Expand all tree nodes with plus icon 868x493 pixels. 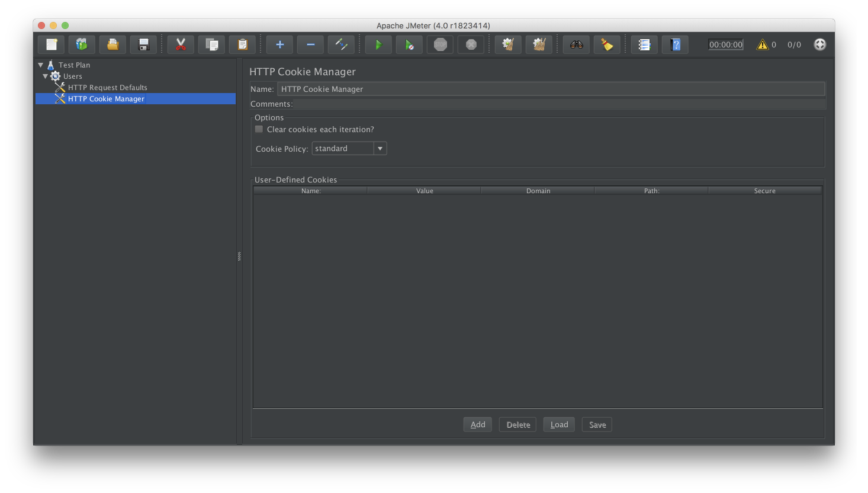(279, 44)
